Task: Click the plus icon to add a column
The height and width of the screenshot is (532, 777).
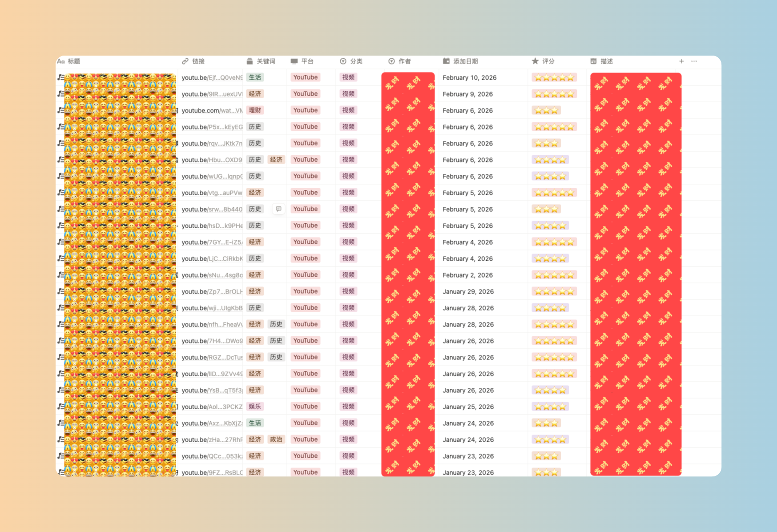Action: (681, 61)
